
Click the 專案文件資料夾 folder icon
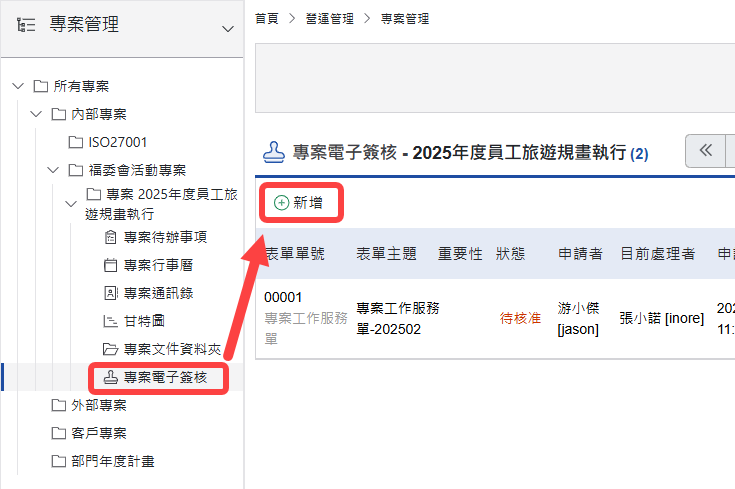pyautogui.click(x=111, y=349)
